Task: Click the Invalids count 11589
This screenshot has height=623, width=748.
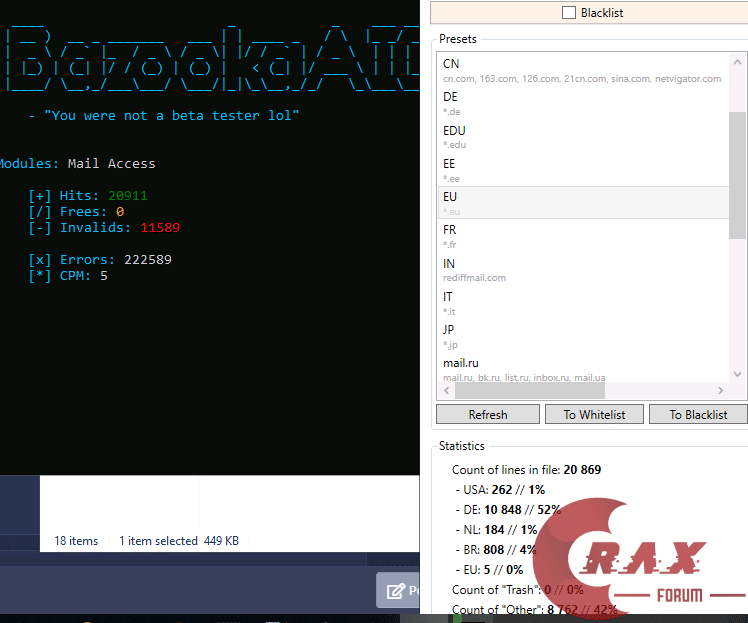Action: pos(160,228)
